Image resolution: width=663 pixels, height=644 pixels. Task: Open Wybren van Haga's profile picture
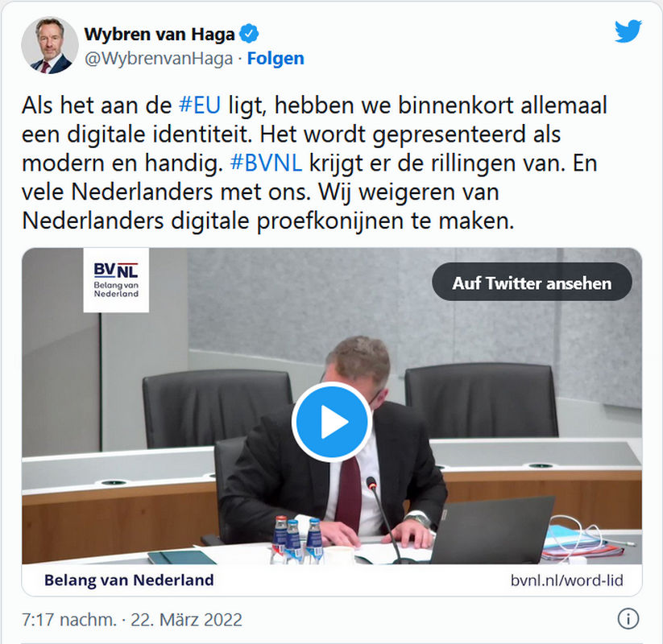(x=50, y=45)
